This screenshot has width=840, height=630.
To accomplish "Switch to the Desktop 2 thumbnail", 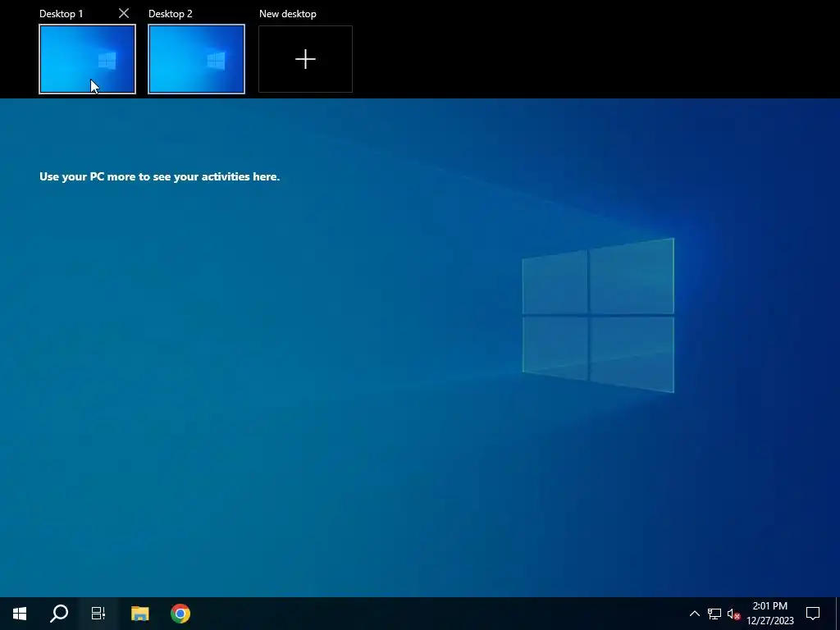I will tap(197, 59).
